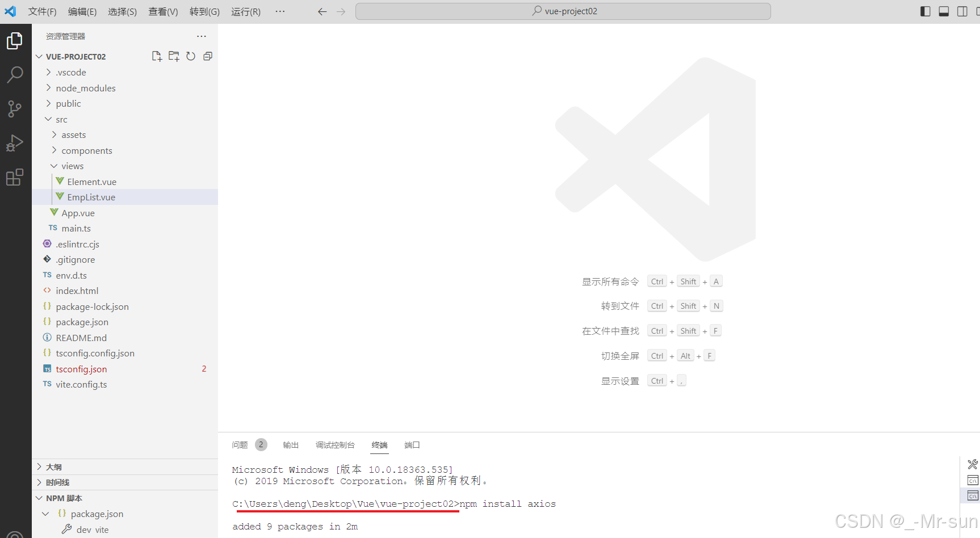
Task: Open the 查看(V) menu
Action: (163, 11)
